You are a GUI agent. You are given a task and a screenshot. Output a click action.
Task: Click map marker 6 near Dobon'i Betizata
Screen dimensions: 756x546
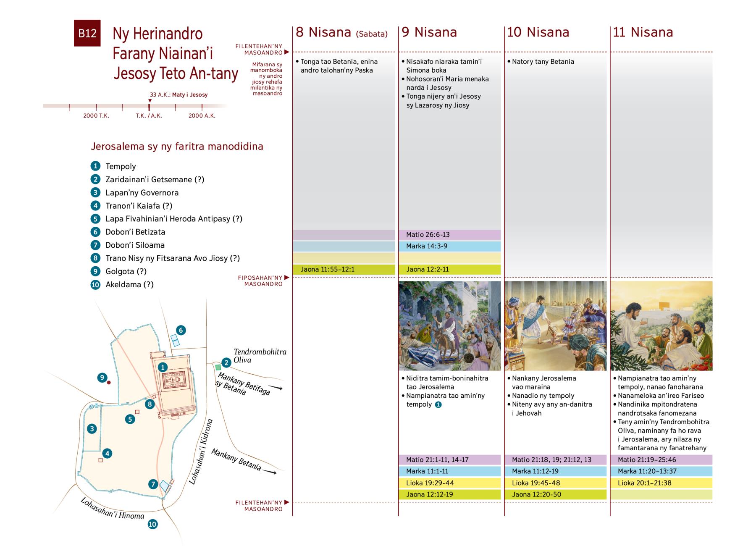[x=181, y=330]
